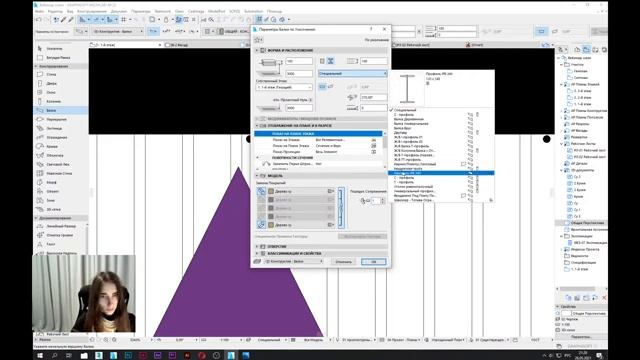Open Windows Start menu
The height and width of the screenshot is (360, 640).
point(40,355)
